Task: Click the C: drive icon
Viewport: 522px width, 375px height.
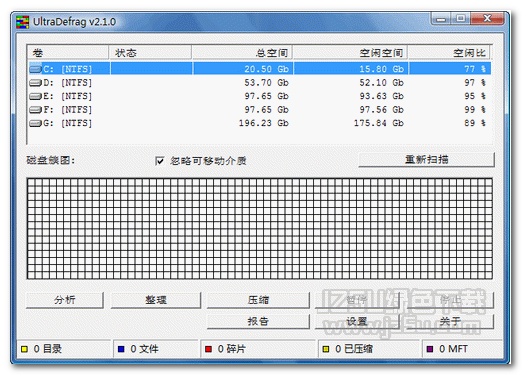Action: [x=35, y=69]
